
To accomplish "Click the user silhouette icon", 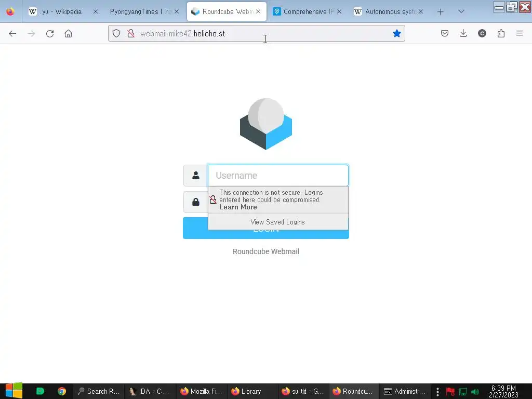I will click(x=196, y=176).
